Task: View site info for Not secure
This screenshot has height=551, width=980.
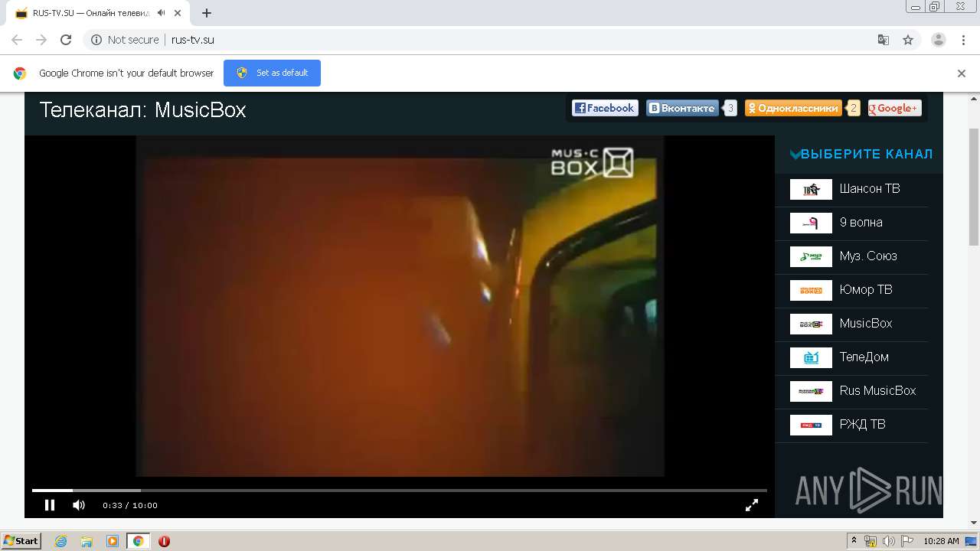Action: coord(125,40)
